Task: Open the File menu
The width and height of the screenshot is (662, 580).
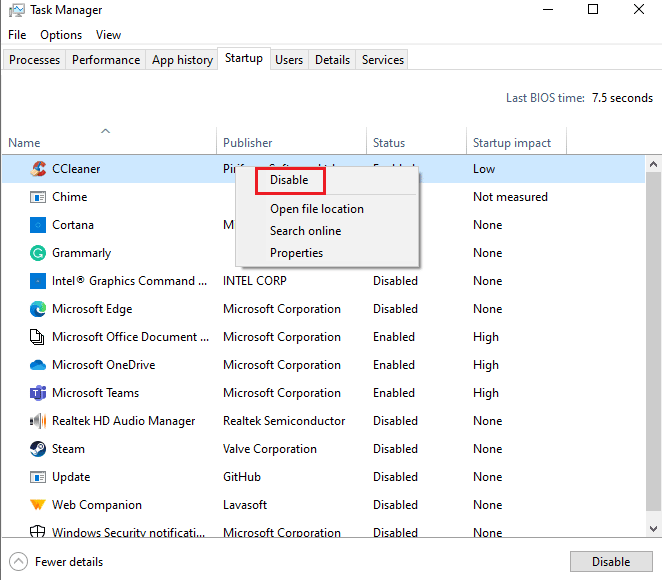Action: 17,35
